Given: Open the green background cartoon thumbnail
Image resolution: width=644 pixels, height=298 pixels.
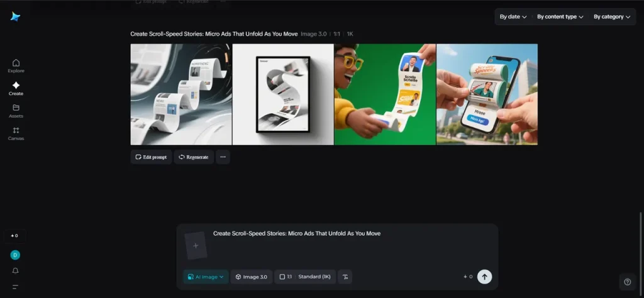Looking at the screenshot, I should 385,94.
